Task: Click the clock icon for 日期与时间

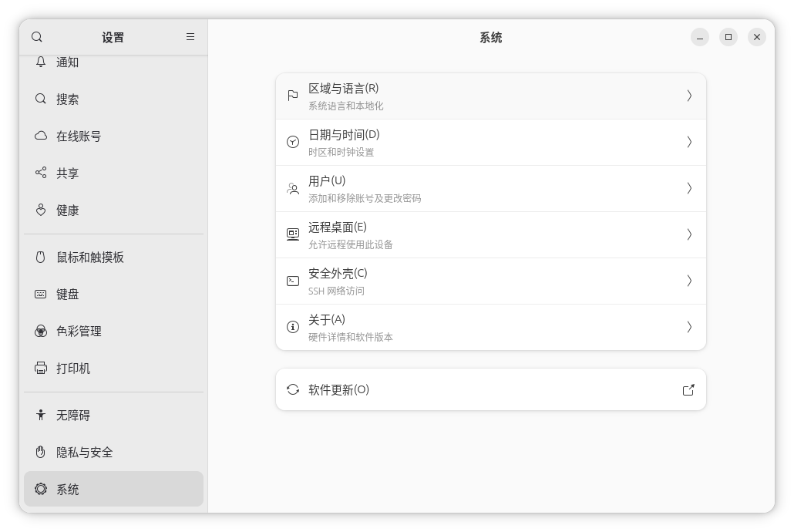Action: click(x=293, y=142)
